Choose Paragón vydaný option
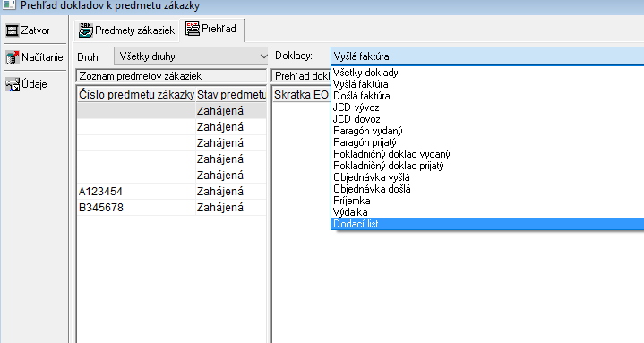644x343 pixels. click(x=487, y=131)
